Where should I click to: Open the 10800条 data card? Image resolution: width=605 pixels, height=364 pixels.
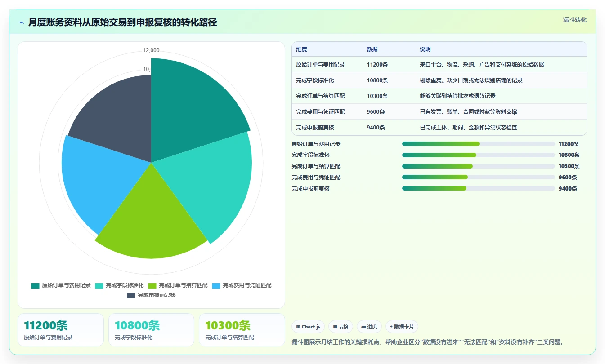pos(151,330)
